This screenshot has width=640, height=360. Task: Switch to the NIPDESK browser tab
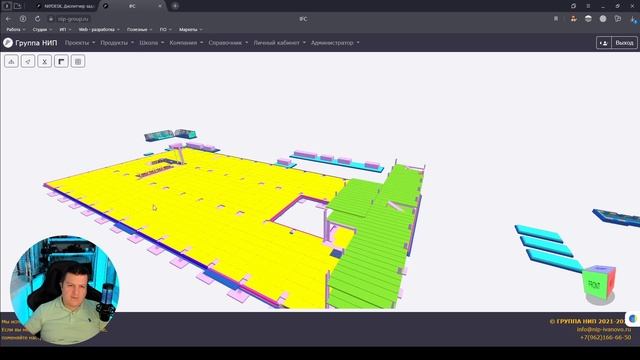tap(65, 6)
